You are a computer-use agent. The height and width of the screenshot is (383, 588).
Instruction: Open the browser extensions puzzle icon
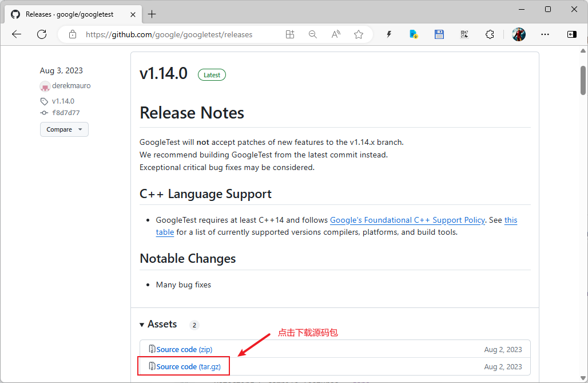pos(490,34)
